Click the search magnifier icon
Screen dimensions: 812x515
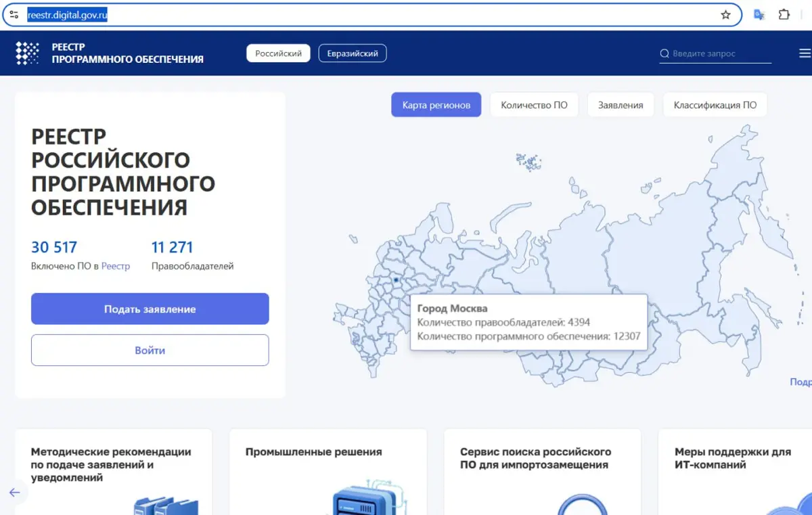pos(664,53)
